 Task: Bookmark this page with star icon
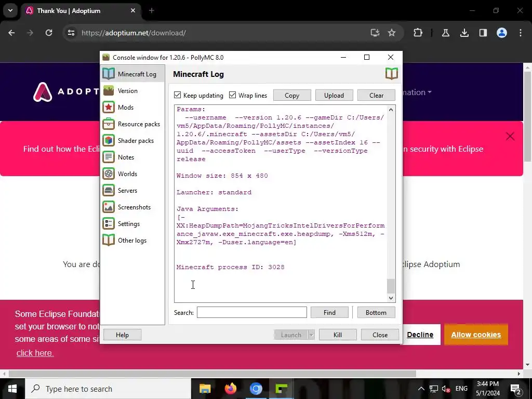pos(392,33)
